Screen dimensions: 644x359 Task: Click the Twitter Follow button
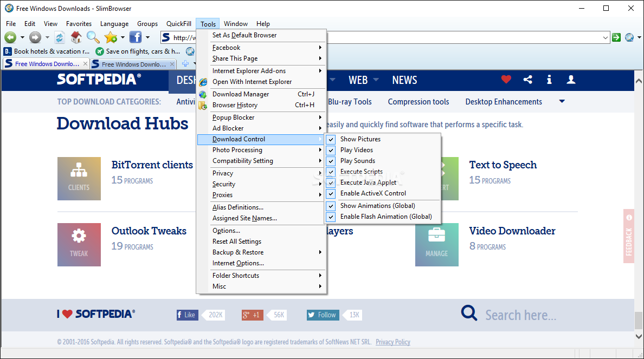pos(323,315)
